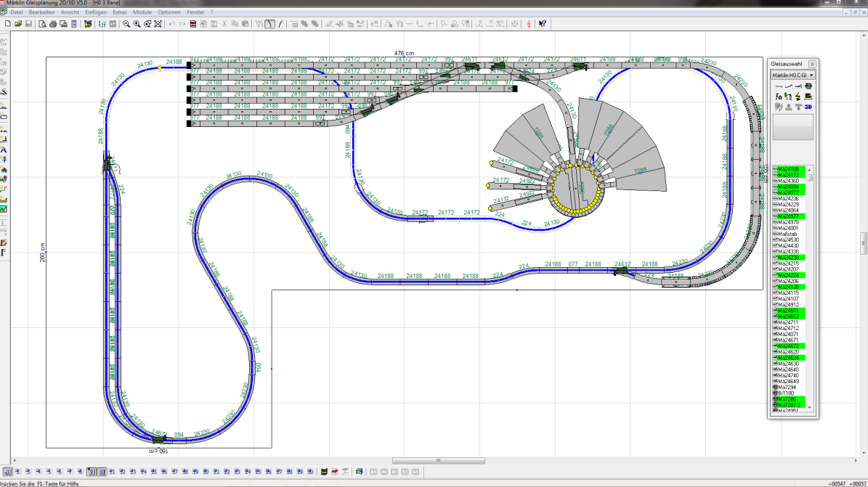
Task: Click the Zoom out magnifier icon
Action: pos(126,24)
